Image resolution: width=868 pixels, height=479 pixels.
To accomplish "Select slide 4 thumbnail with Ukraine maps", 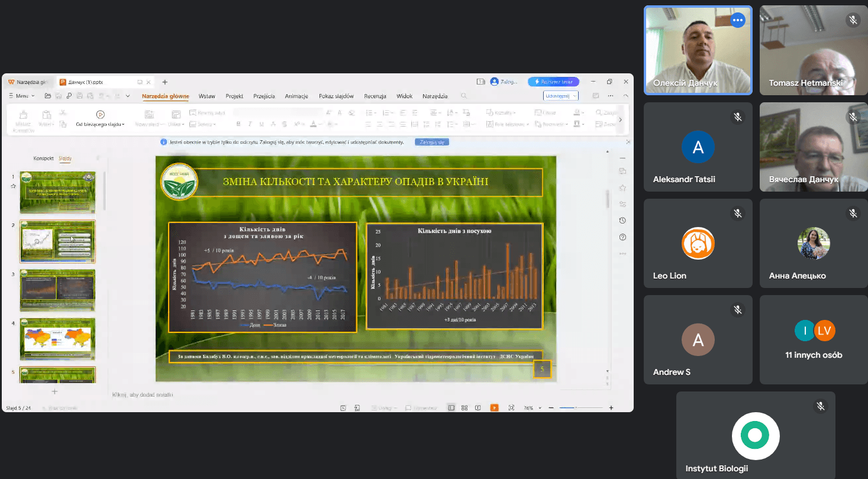I will (x=57, y=339).
